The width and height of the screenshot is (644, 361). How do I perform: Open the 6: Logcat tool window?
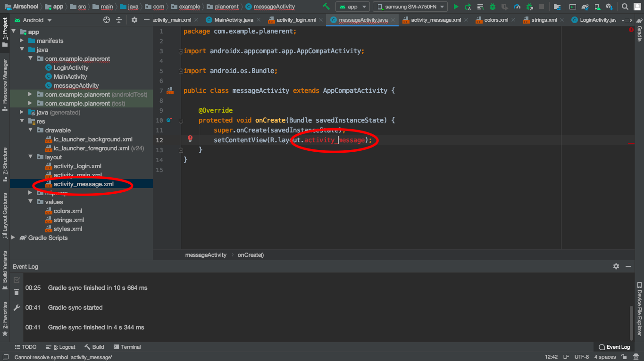60,347
